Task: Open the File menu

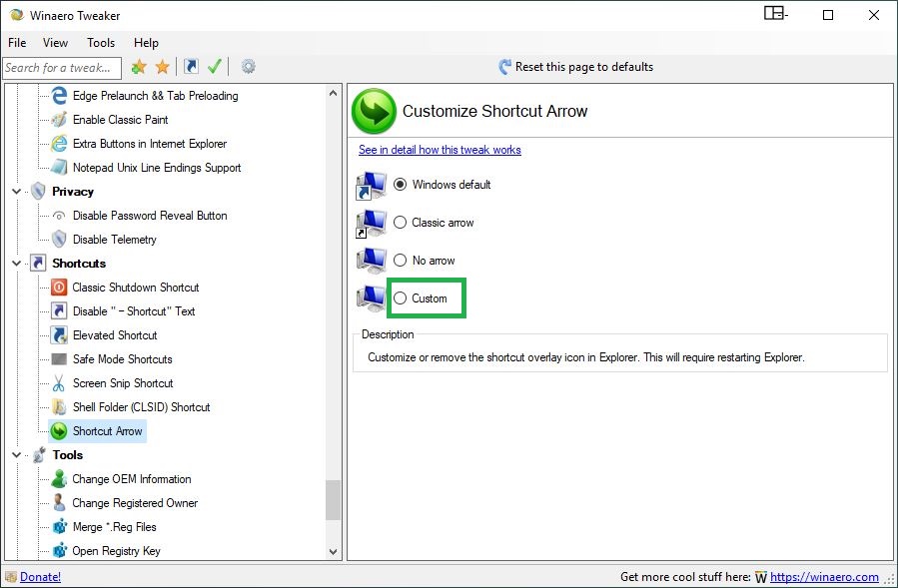Action: click(x=17, y=43)
